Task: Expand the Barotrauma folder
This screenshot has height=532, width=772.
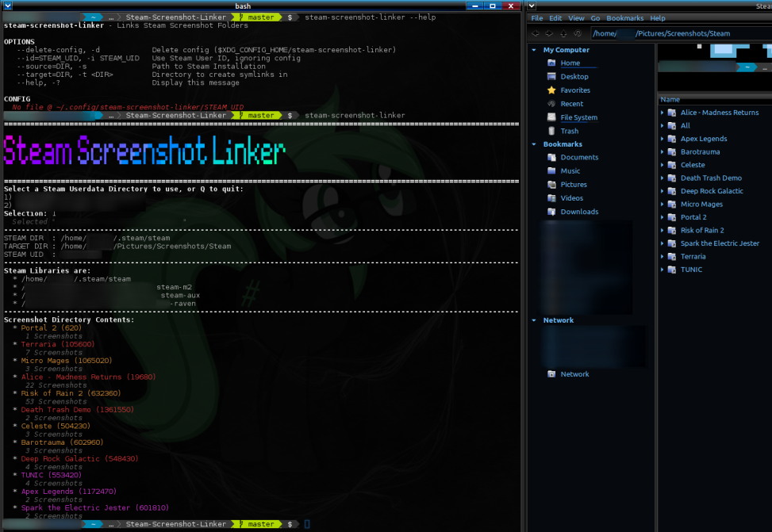Action: [663, 152]
